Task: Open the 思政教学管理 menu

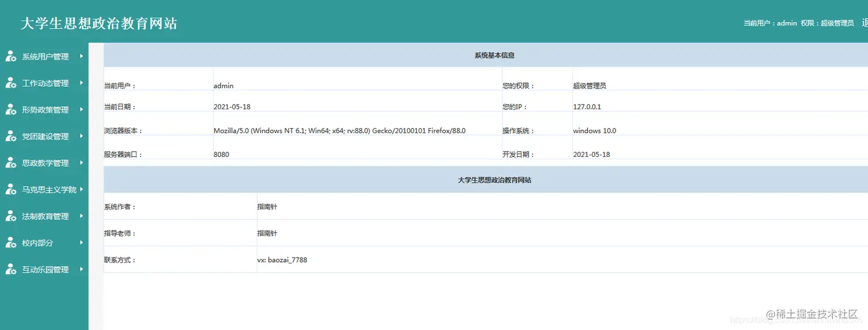Action: tap(44, 163)
